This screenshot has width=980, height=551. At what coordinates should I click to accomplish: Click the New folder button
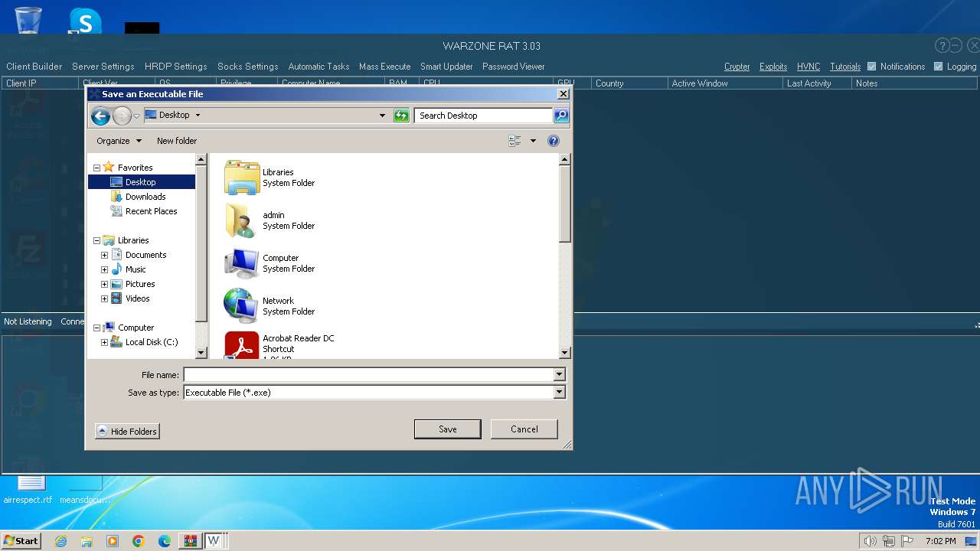click(177, 141)
